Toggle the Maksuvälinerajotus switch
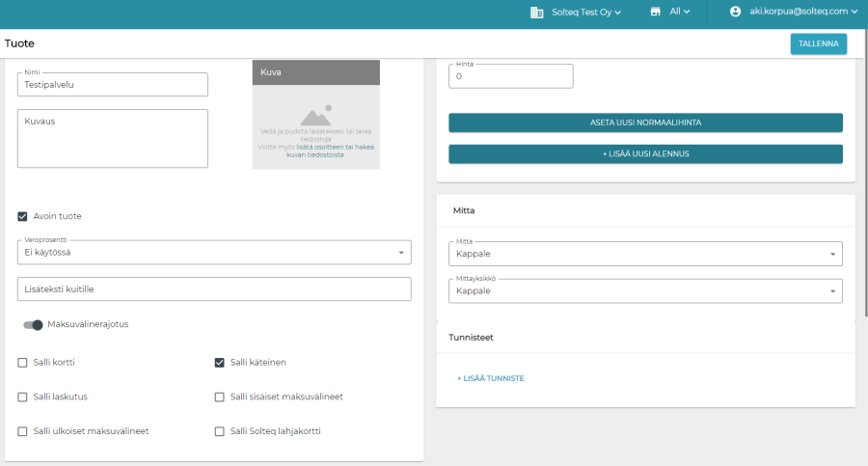 coord(33,325)
